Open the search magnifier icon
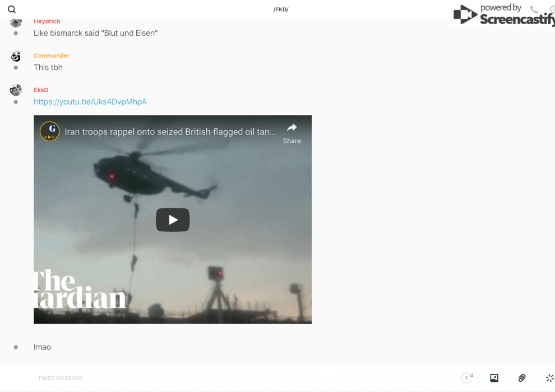Screen dimensions: 555x392 (12, 10)
